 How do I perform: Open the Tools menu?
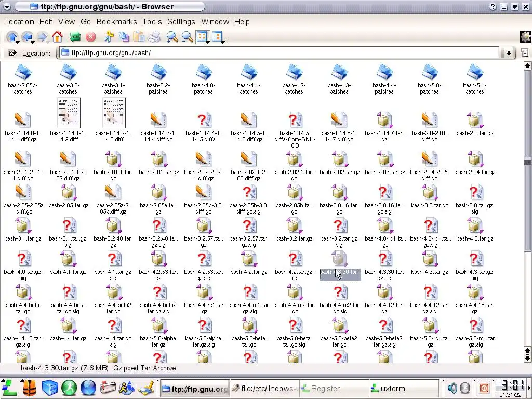tap(152, 22)
